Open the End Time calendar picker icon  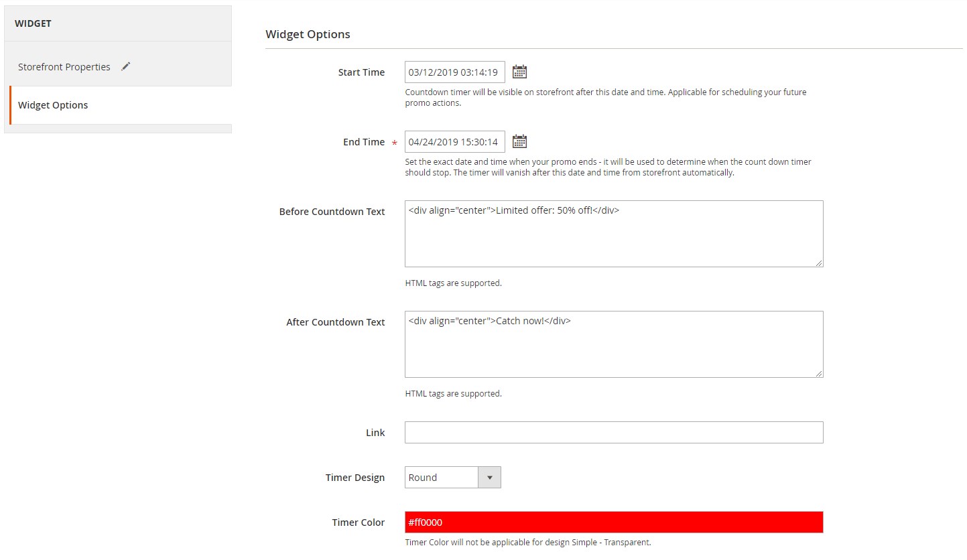(519, 141)
